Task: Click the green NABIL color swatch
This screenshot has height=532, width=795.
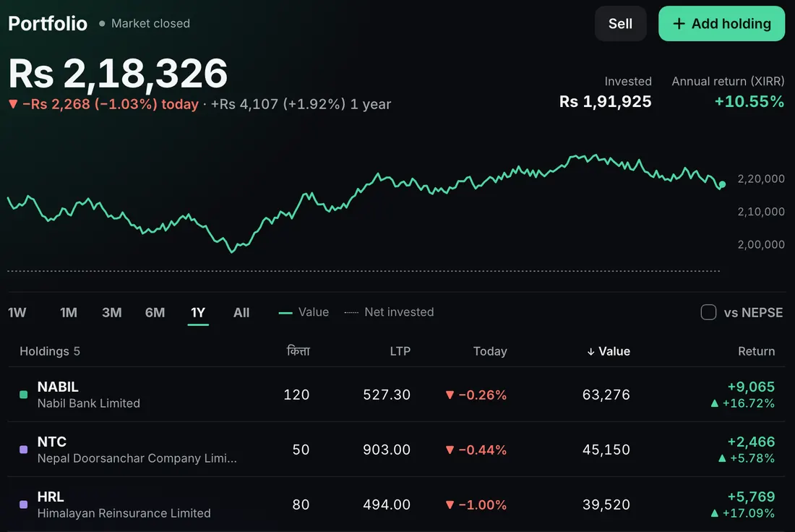Action: (23, 395)
